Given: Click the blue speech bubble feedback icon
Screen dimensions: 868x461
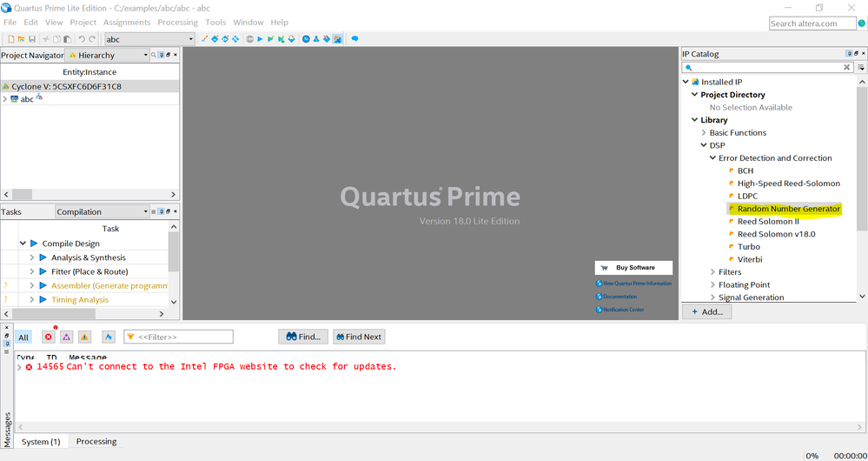Looking at the screenshot, I should pyautogui.click(x=354, y=39).
